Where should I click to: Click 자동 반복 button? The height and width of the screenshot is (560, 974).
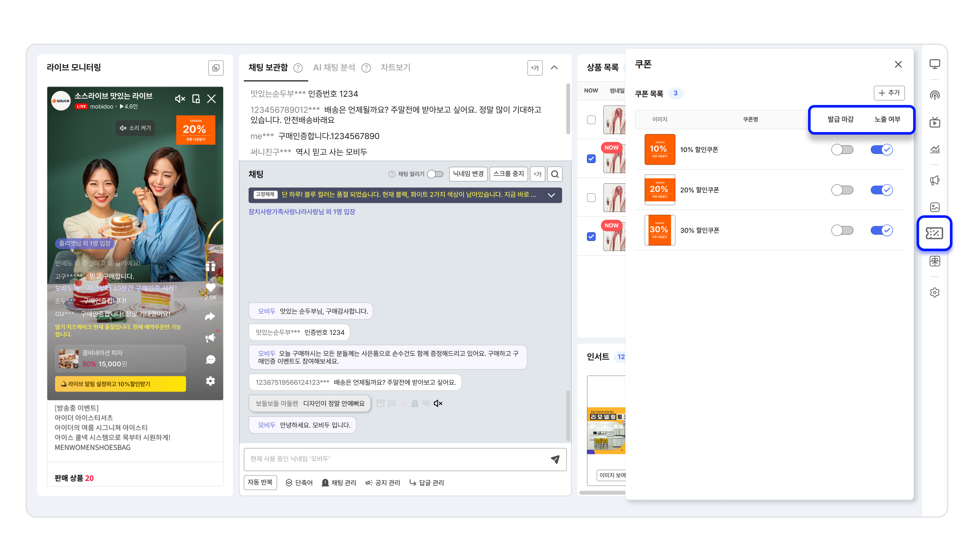pyautogui.click(x=260, y=482)
